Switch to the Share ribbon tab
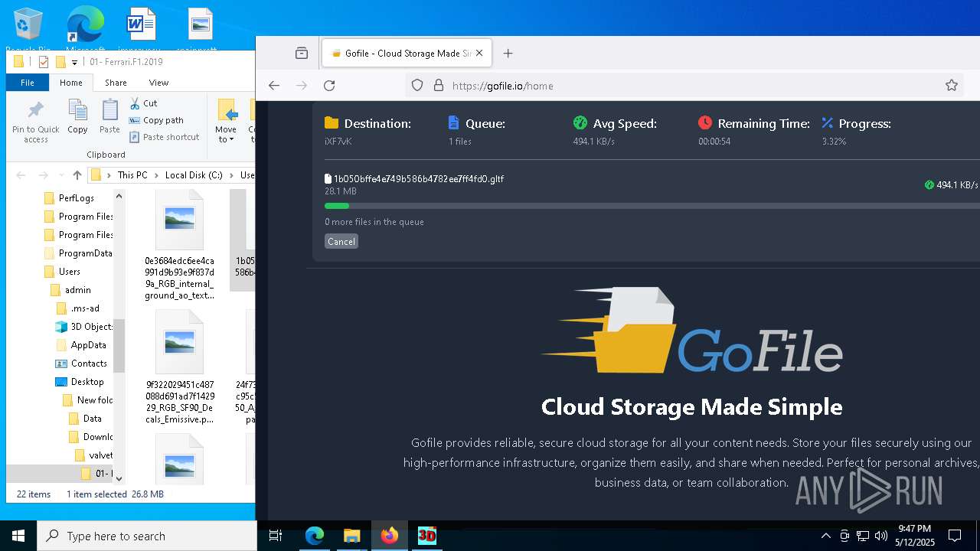Viewport: 980px width, 551px height. (116, 83)
